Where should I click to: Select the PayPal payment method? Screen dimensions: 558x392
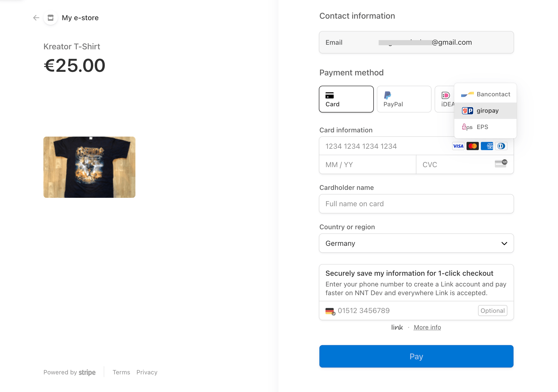click(x=404, y=99)
